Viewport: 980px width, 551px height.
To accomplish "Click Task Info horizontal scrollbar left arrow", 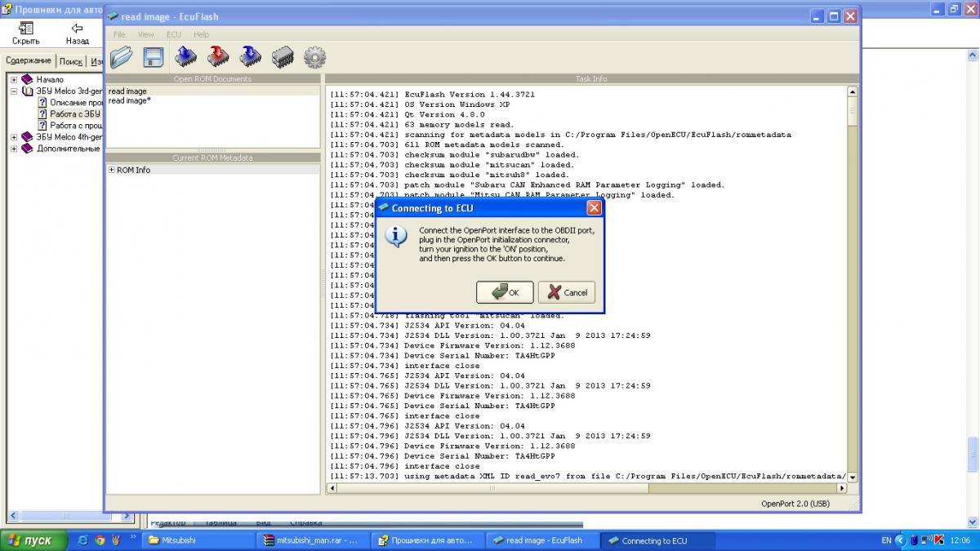I will (332, 488).
